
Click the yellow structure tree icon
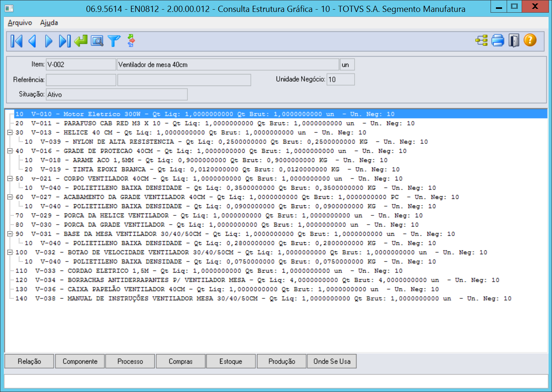pos(481,40)
